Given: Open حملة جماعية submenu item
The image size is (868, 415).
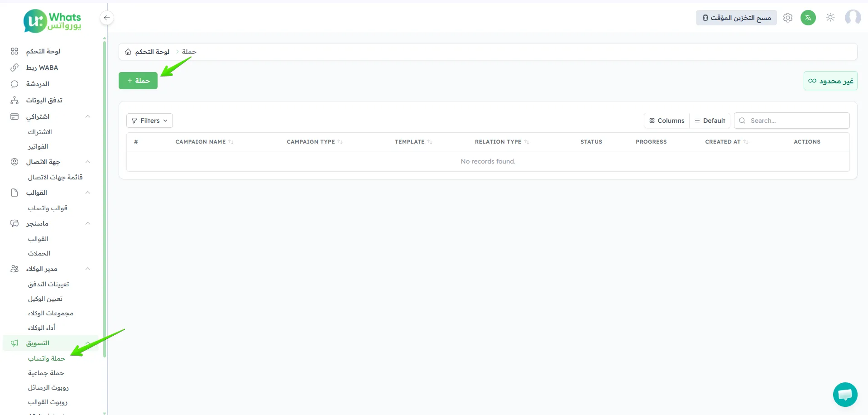Looking at the screenshot, I should coord(46,373).
